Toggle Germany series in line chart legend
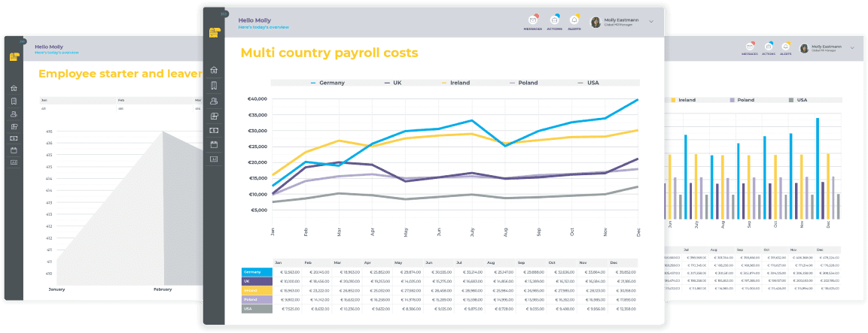The width and height of the screenshot is (868, 333). pyautogui.click(x=327, y=83)
